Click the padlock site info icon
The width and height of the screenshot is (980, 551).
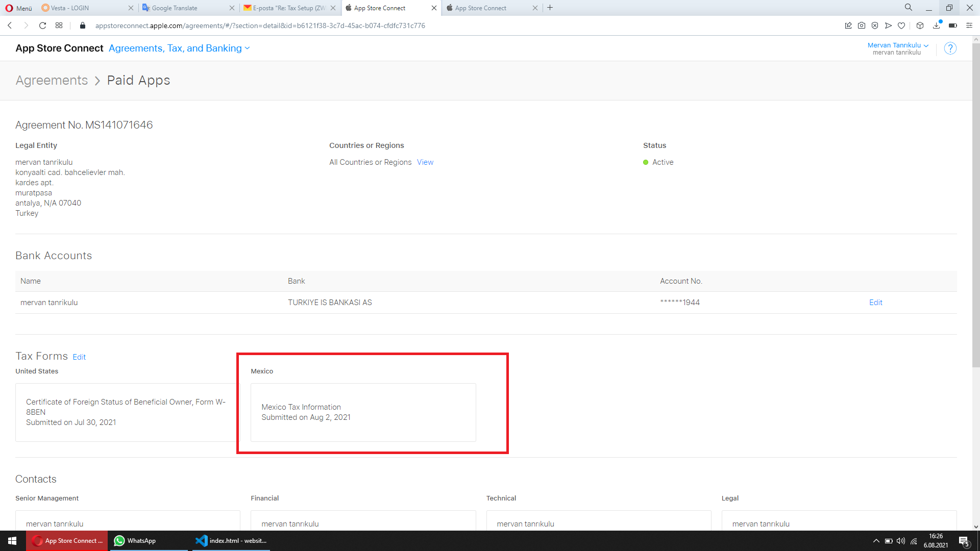point(83,26)
